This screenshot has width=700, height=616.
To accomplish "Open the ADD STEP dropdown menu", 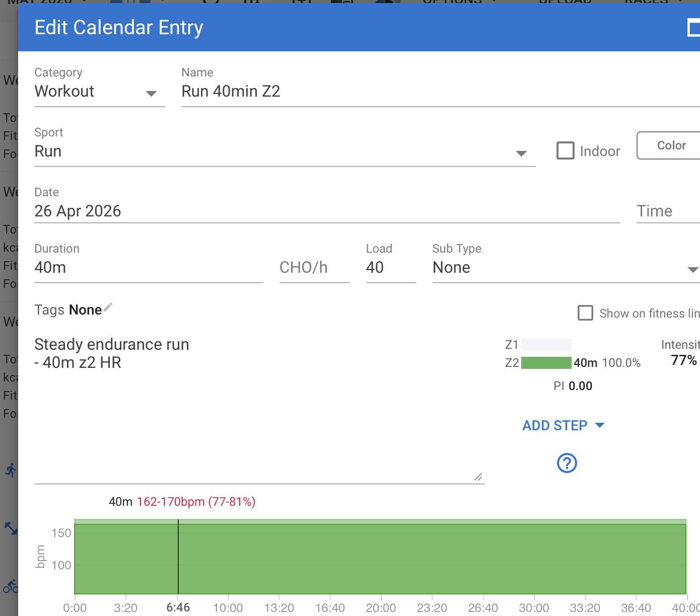I will pos(563,426).
